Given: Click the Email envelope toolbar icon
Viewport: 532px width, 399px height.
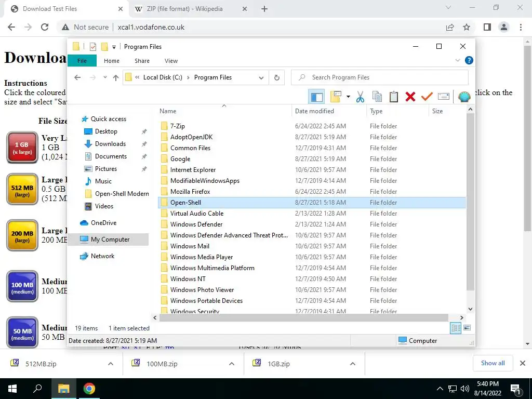Looking at the screenshot, I should click(x=444, y=97).
